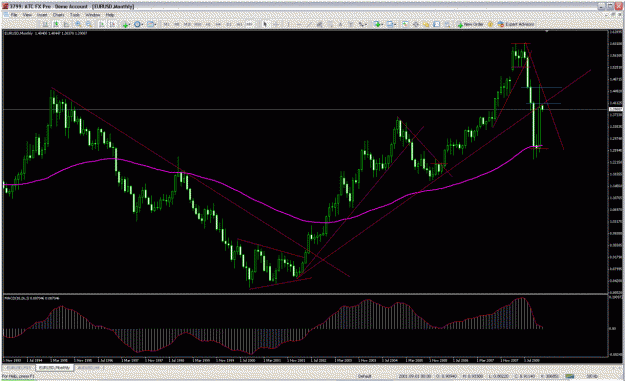The image size is (625, 381).
Task: Select the text label tool
Action: (x=350, y=24)
